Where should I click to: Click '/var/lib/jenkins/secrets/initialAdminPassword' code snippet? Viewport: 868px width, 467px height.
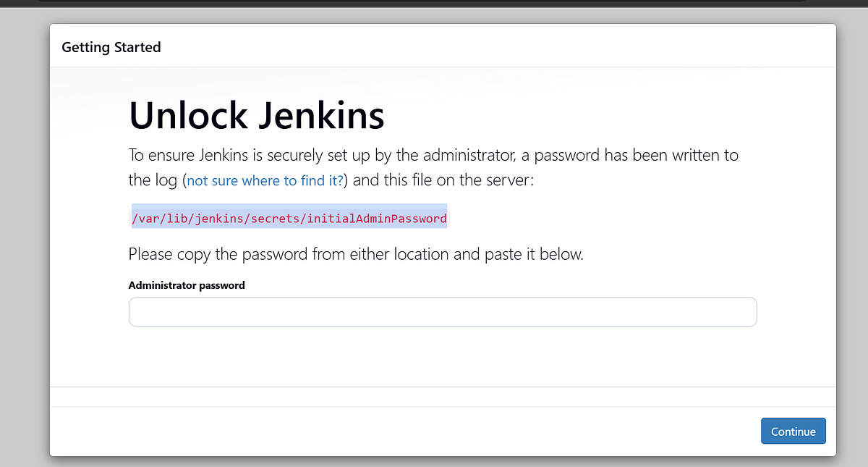(x=289, y=217)
